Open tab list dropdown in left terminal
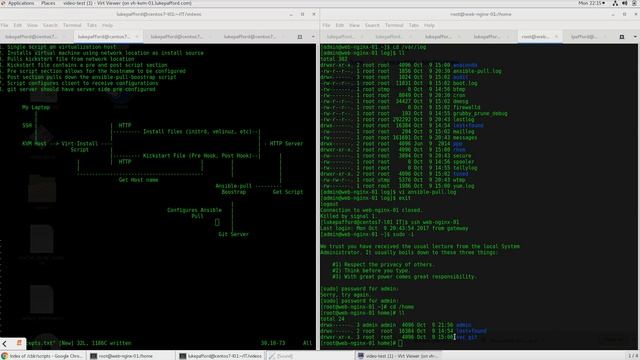Screen dimensions: 640x360 click(x=313, y=37)
